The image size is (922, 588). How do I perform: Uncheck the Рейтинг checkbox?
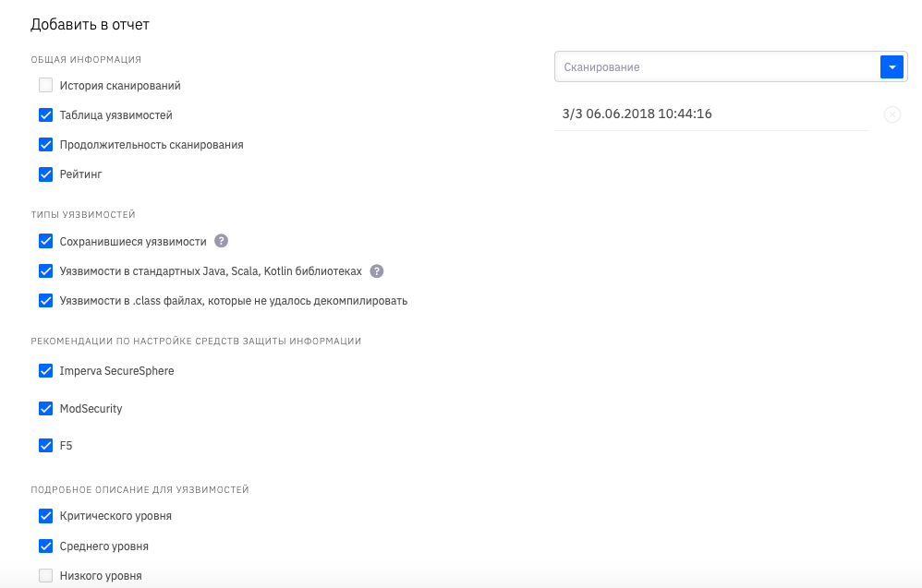click(x=45, y=174)
